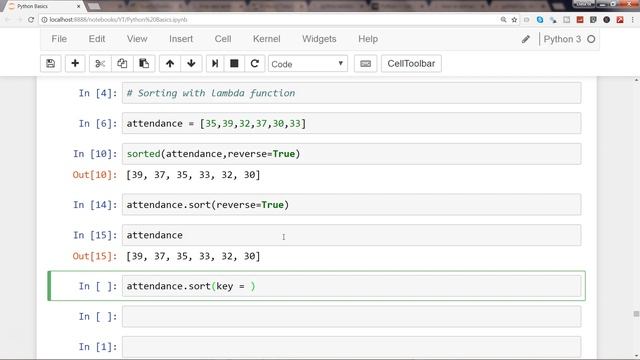
Task: Cut selected cells with scissors icon
Action: point(100,64)
